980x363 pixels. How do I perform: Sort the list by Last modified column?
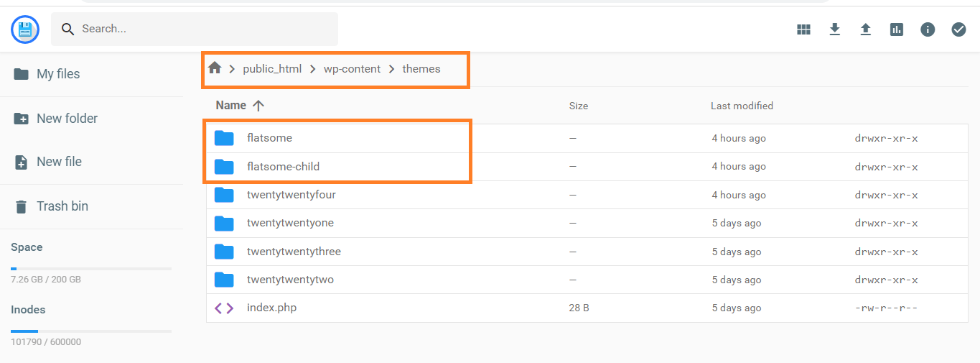pos(742,106)
